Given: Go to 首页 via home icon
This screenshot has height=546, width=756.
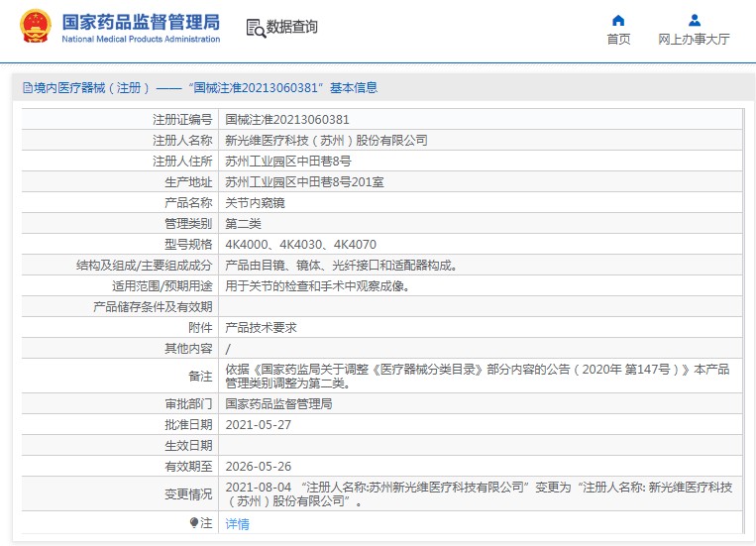Looking at the screenshot, I should click(x=618, y=20).
